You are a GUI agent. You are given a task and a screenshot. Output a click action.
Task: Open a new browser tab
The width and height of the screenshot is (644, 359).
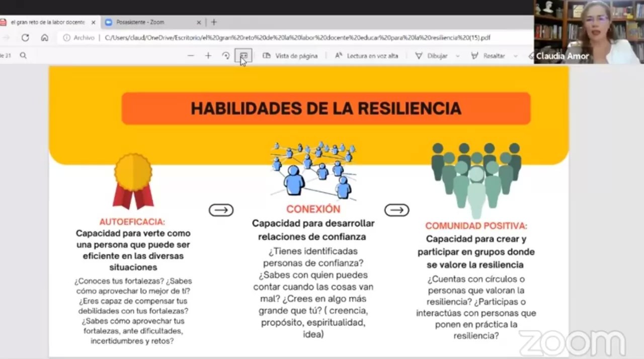pos(214,22)
